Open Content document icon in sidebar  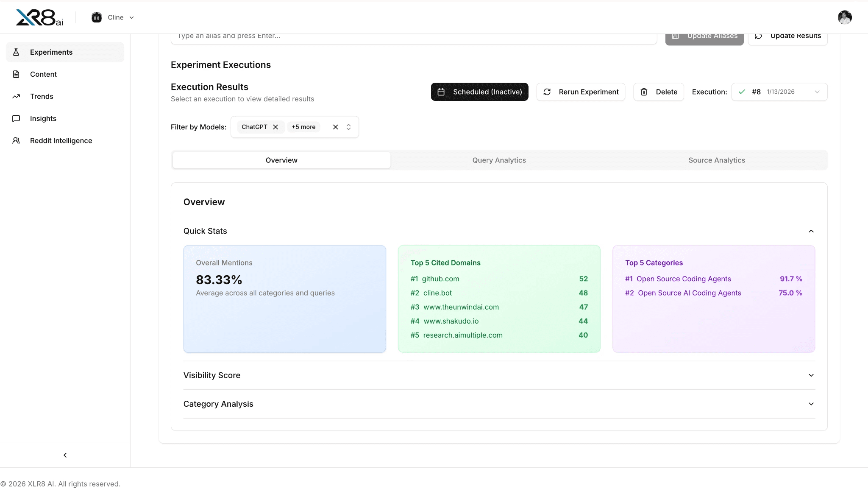[16, 74]
